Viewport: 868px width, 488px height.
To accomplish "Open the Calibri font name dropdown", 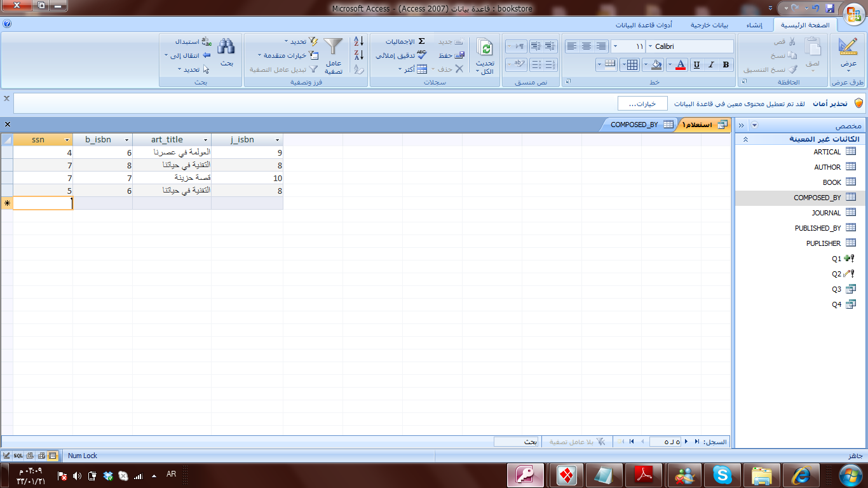I will (x=650, y=46).
